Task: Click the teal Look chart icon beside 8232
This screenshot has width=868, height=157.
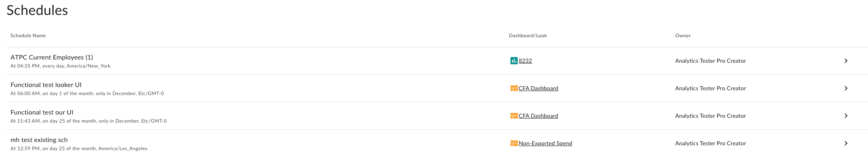Action: [x=514, y=61]
